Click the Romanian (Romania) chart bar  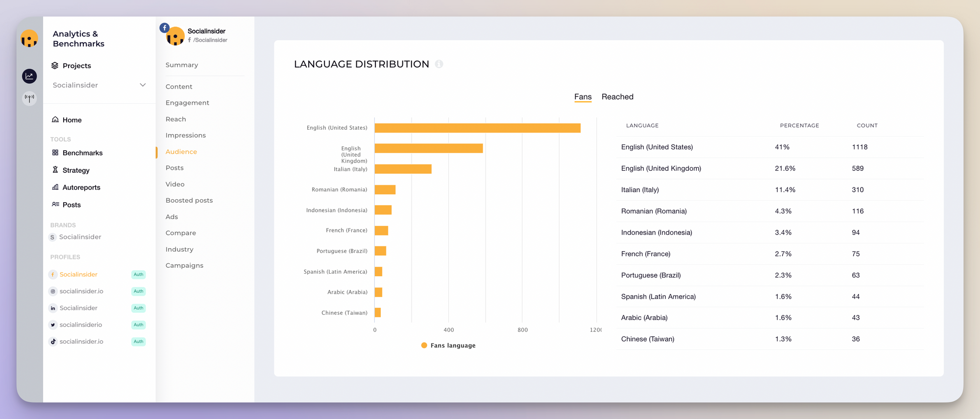coord(385,189)
